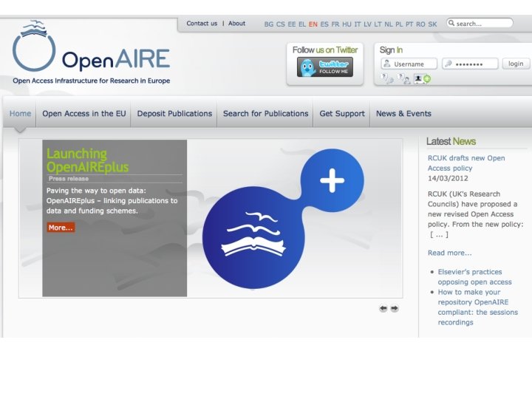Switch language to HU
532x399 pixels.
coord(347,24)
